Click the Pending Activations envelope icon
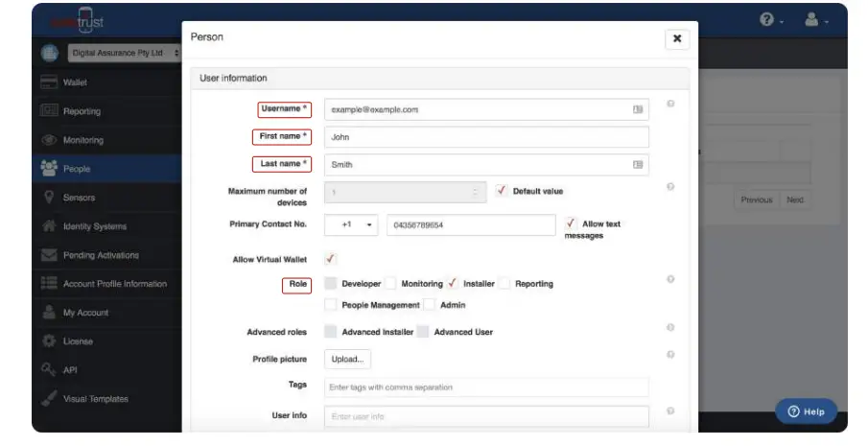The image size is (868, 446). (49, 255)
